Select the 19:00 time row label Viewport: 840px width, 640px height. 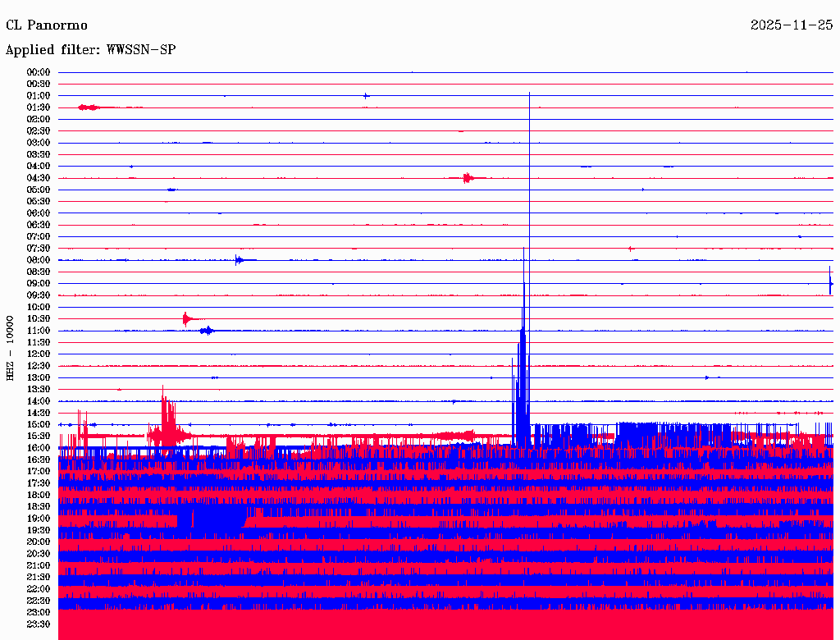(39, 519)
